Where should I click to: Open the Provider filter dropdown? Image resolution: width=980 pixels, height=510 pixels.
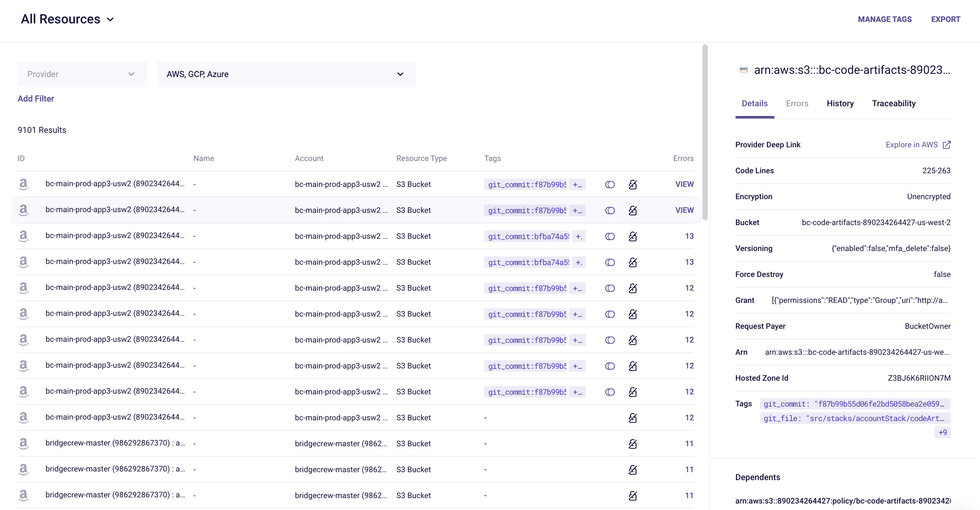[x=82, y=74]
